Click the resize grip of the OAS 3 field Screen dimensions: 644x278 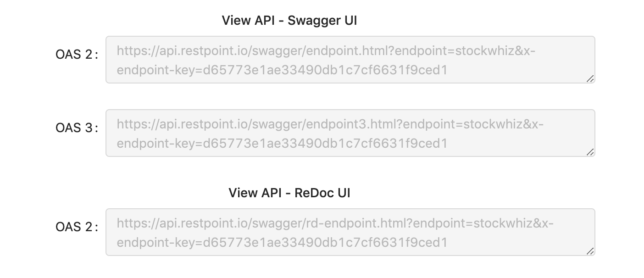point(590,152)
